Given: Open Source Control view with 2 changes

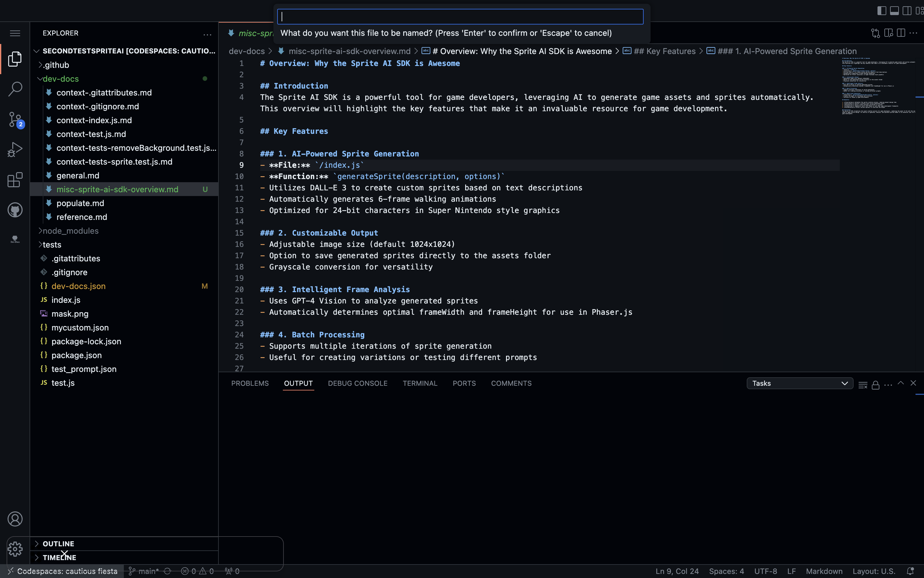Looking at the screenshot, I should (x=15, y=119).
